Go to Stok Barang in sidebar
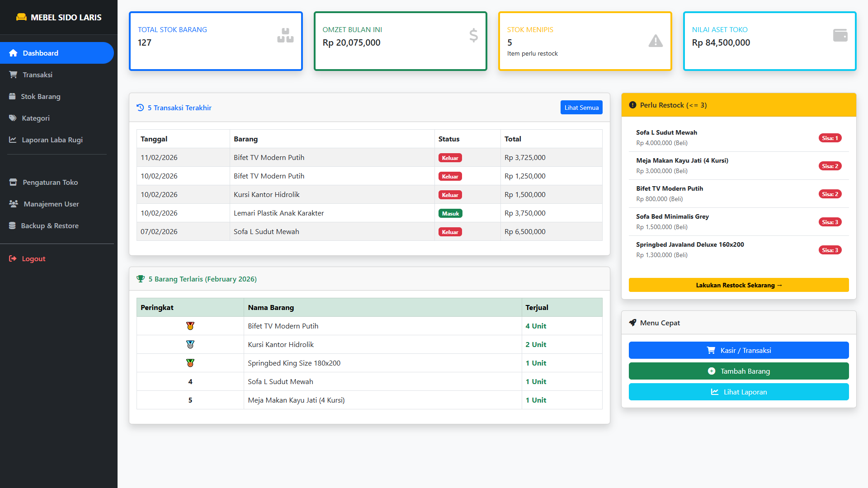Viewport: 868px width, 488px height. coord(40,96)
